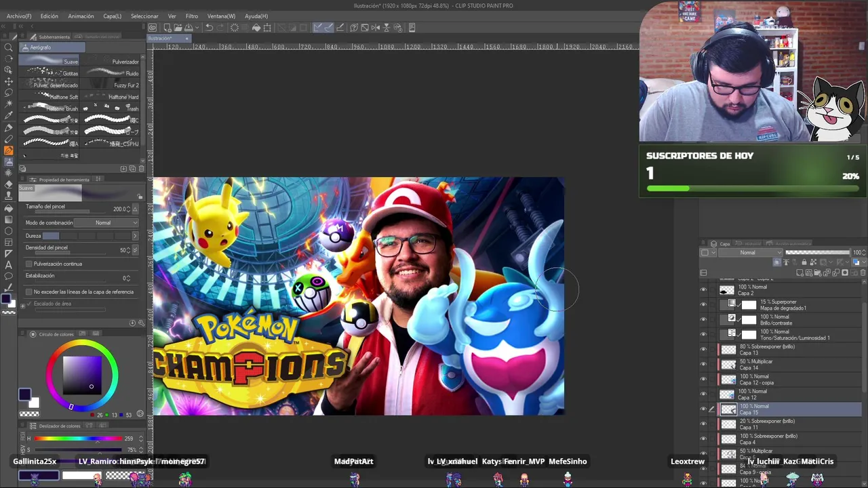Delete sub tool trash icon
This screenshot has width=868, height=488.
click(141, 168)
